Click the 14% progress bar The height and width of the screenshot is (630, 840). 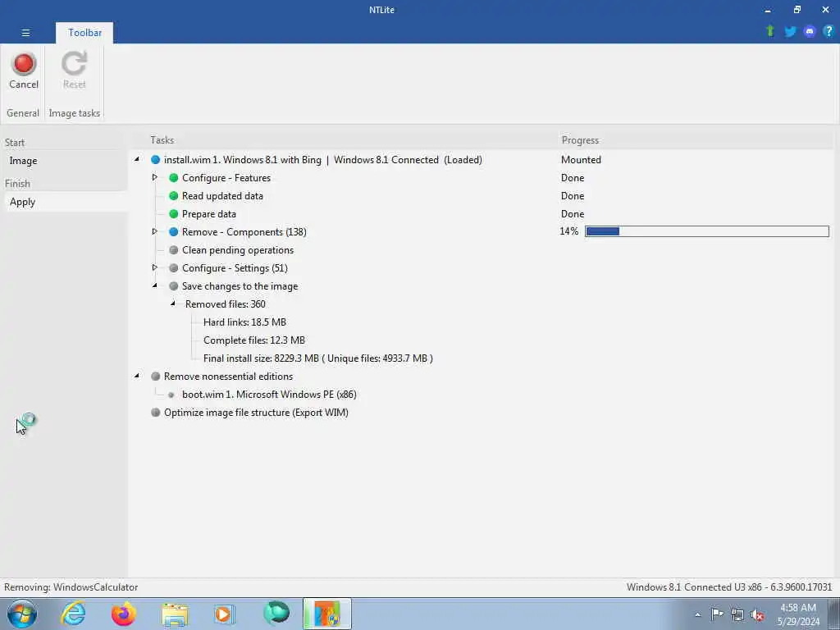tap(707, 231)
